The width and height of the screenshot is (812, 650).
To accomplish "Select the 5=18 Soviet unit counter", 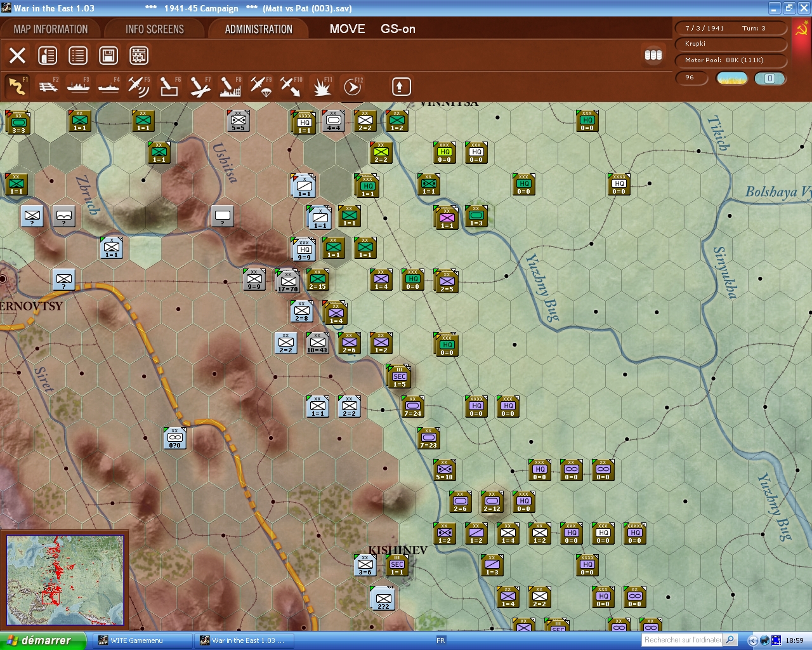I will pos(444,470).
